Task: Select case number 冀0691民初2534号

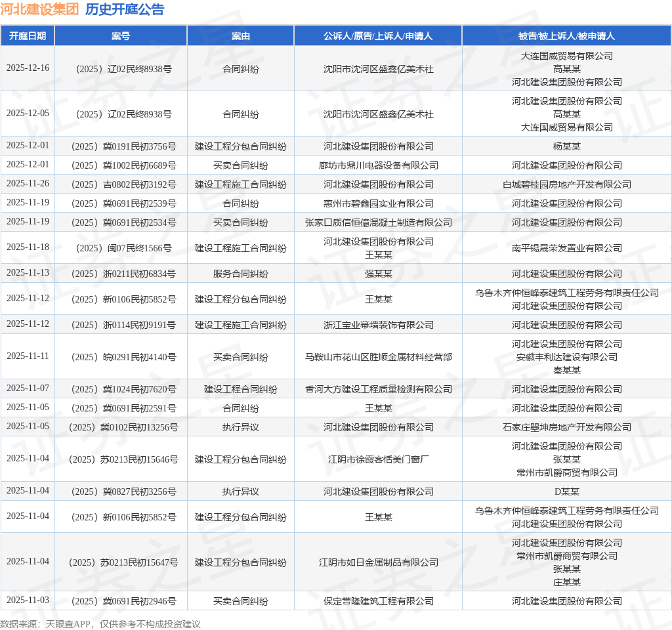Action: pyautogui.click(x=124, y=223)
